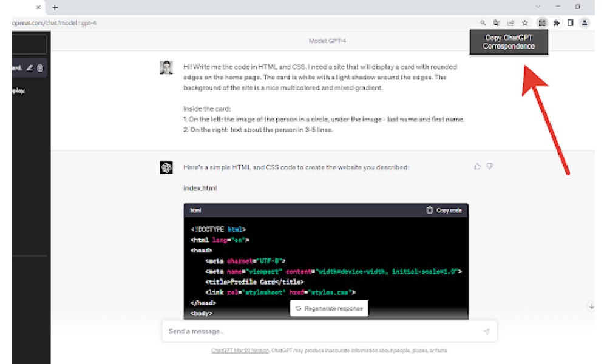Click the send message arrow icon
Viewport: 607px width, 364px height.
[x=487, y=331]
